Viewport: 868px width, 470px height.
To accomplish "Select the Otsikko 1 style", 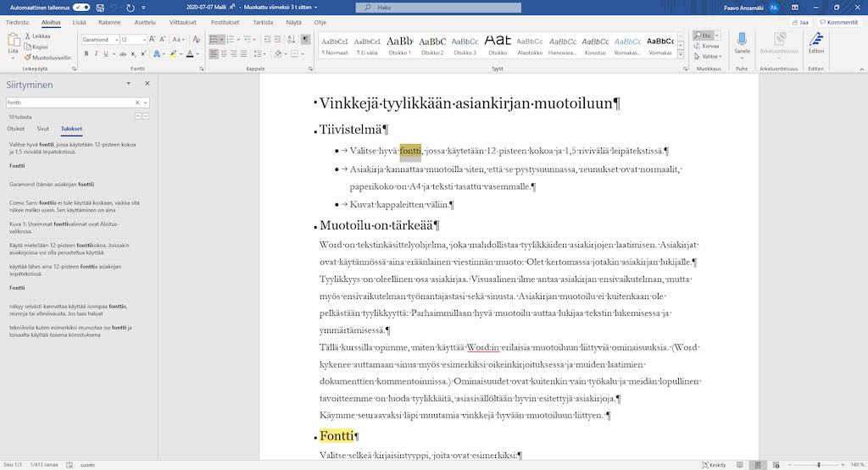I will click(x=400, y=46).
